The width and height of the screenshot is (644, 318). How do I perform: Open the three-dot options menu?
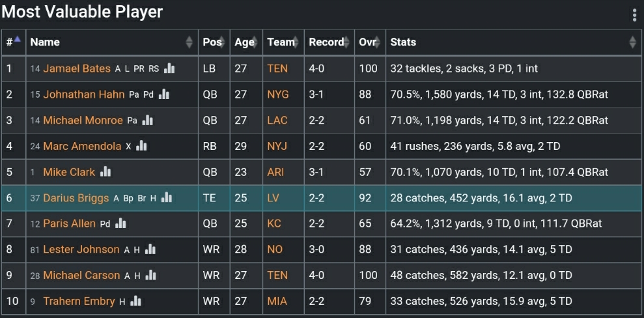click(x=634, y=16)
